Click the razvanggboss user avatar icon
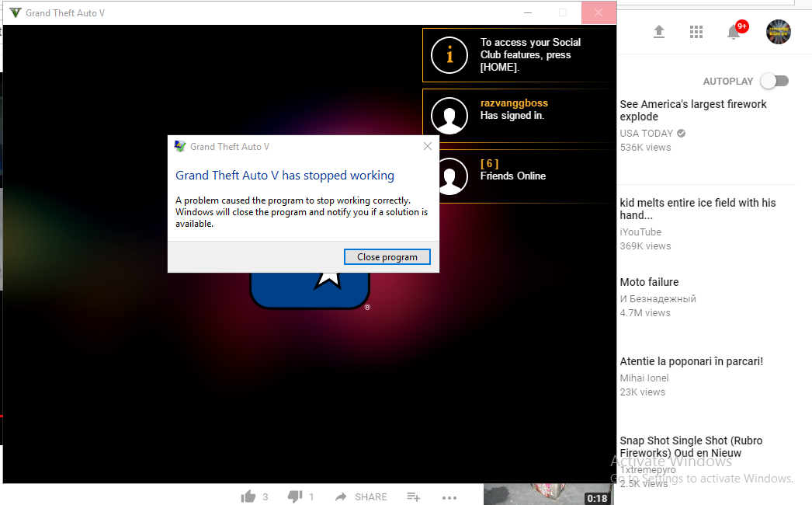The image size is (812, 505). point(449,115)
